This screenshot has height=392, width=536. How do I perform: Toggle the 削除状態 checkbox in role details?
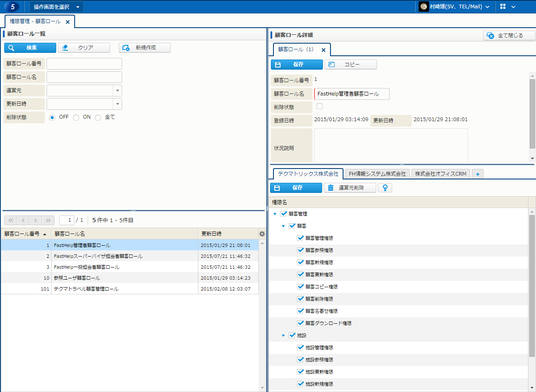(x=320, y=106)
